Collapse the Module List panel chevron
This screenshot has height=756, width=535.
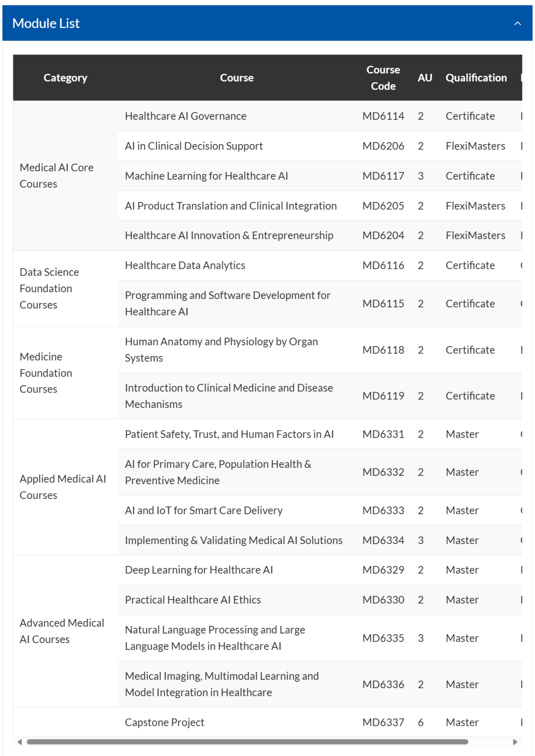click(x=517, y=23)
